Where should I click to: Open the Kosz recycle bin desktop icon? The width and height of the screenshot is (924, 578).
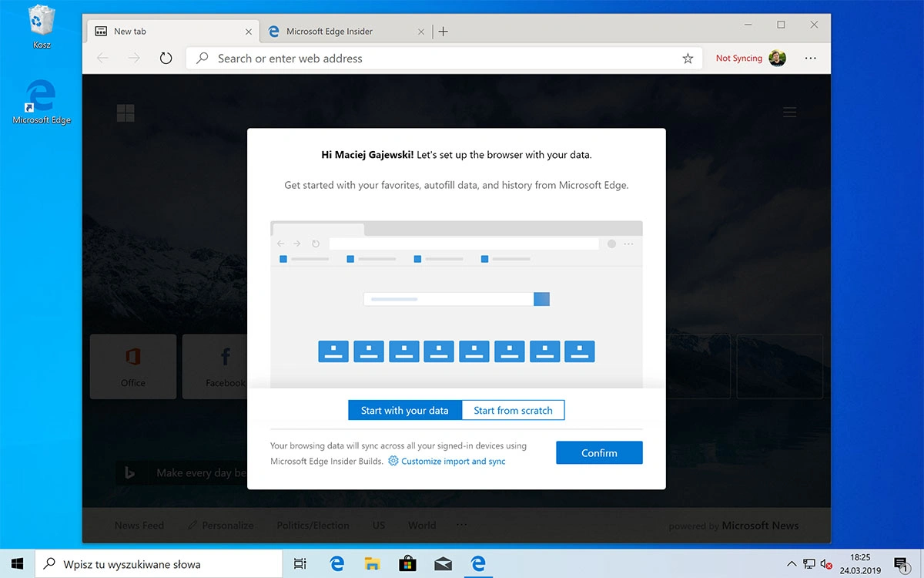click(42, 28)
